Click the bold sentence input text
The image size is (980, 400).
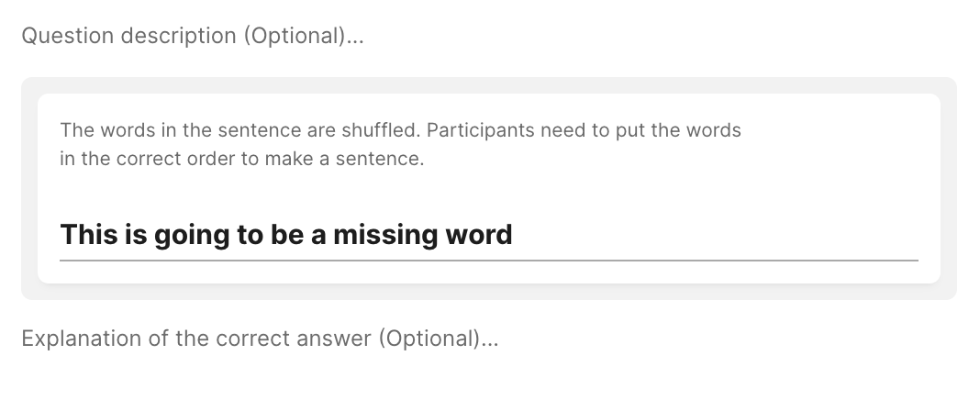[285, 235]
